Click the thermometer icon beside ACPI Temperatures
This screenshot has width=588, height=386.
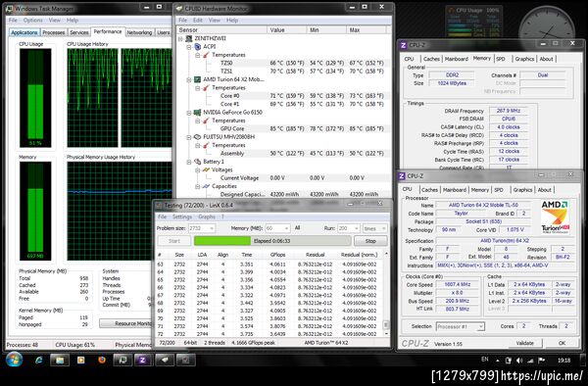point(206,55)
